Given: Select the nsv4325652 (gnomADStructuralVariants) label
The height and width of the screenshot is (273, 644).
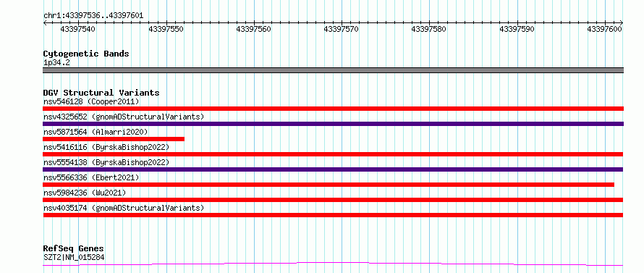Looking at the screenshot, I should pos(124,117).
